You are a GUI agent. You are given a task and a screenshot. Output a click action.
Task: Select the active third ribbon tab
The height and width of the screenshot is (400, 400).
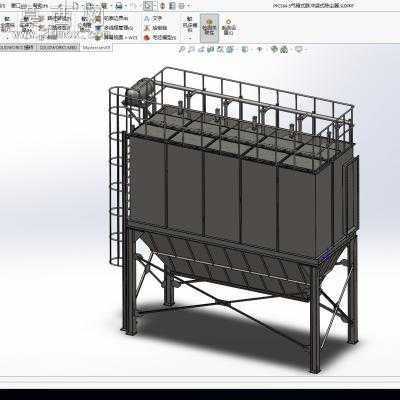pos(96,47)
